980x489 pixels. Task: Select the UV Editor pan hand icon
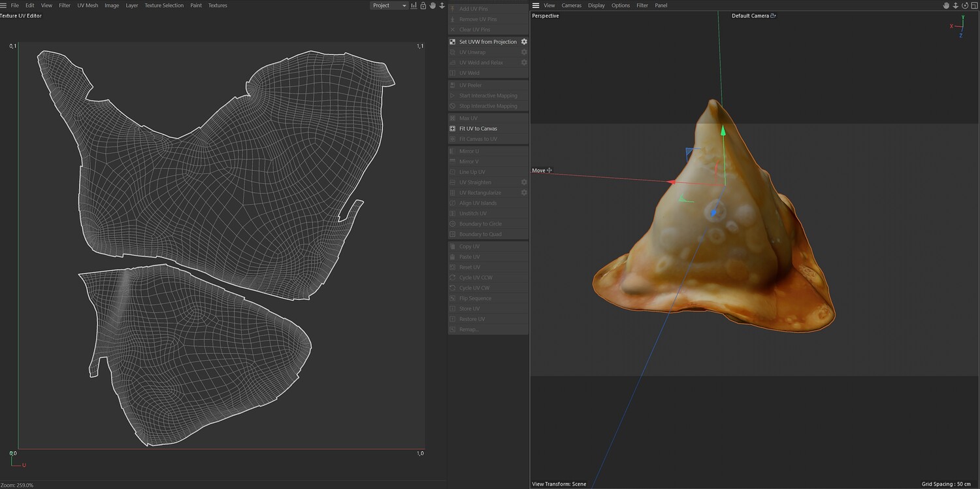(433, 5)
